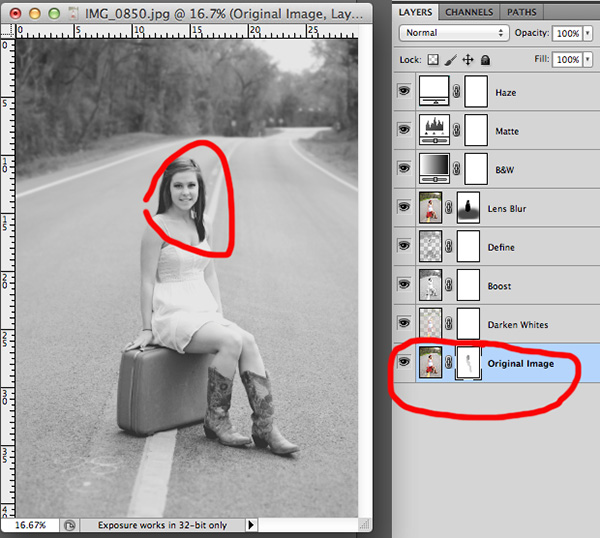
Task: Toggle the Matte layer mask link icon
Action: 457,130
